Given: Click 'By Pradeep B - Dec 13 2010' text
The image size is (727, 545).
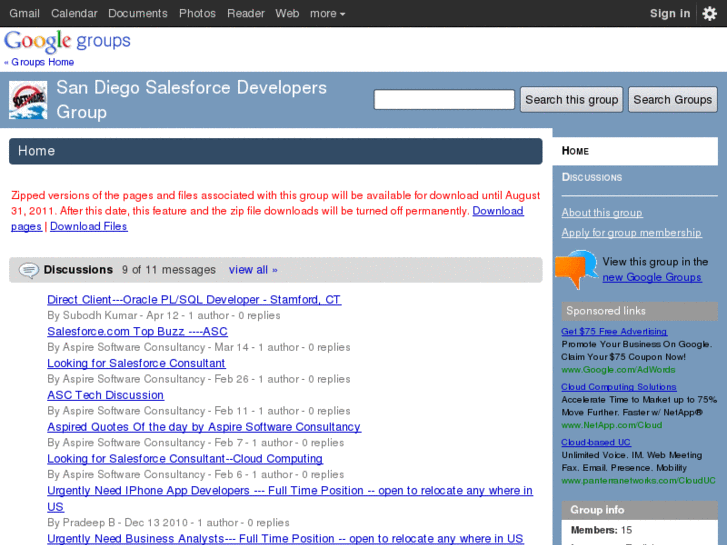Looking at the screenshot, I should coord(117,523).
